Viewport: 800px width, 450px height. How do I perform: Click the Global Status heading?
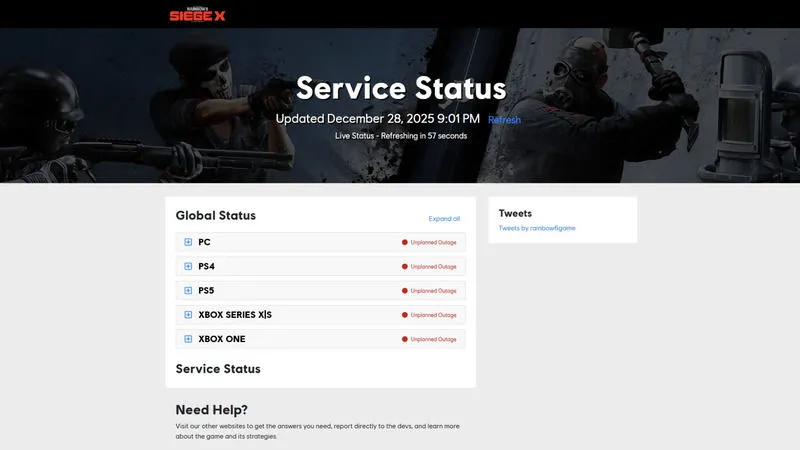pyautogui.click(x=215, y=215)
